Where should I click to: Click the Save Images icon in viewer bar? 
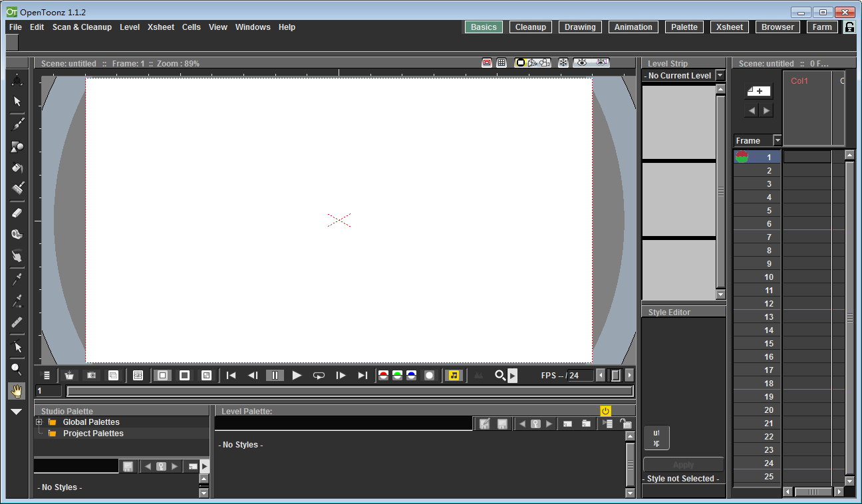point(69,375)
